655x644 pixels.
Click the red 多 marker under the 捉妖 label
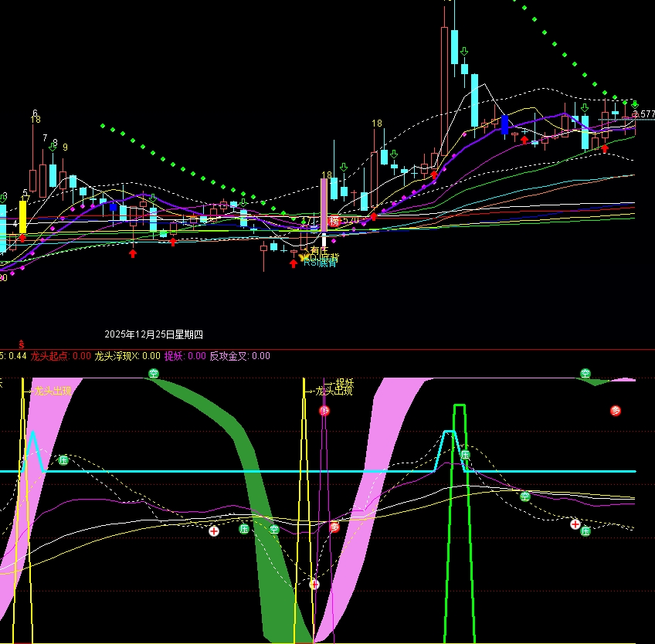[324, 411]
